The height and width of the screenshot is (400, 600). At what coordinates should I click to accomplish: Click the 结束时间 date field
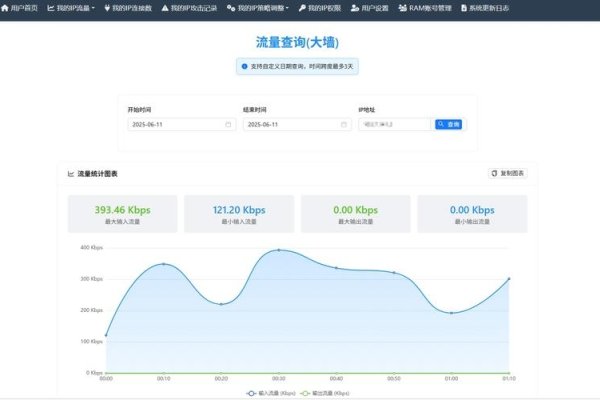click(x=297, y=124)
